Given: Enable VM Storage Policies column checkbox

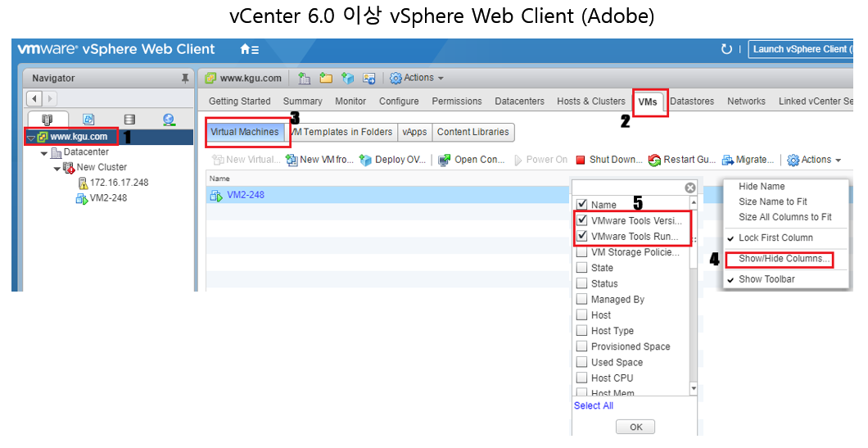Looking at the screenshot, I should [581, 252].
